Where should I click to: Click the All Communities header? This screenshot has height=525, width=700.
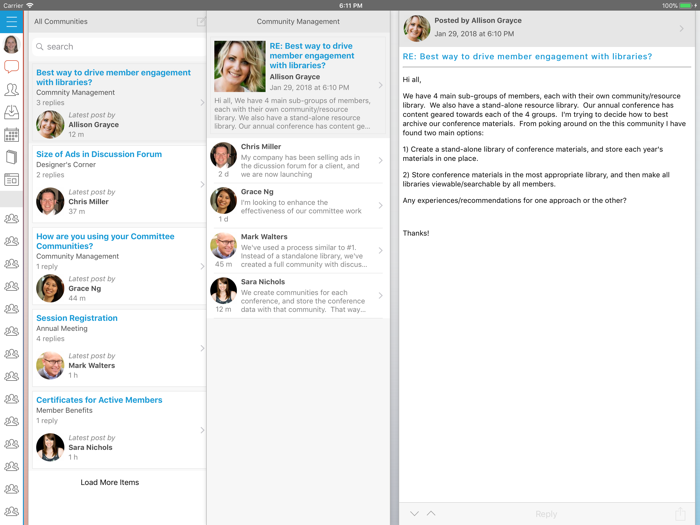coord(61,21)
